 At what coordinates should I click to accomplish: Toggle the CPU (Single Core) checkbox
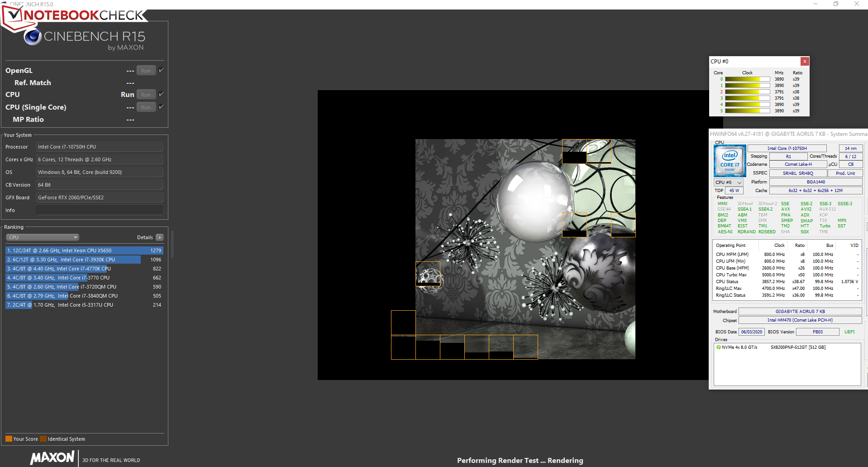point(161,107)
